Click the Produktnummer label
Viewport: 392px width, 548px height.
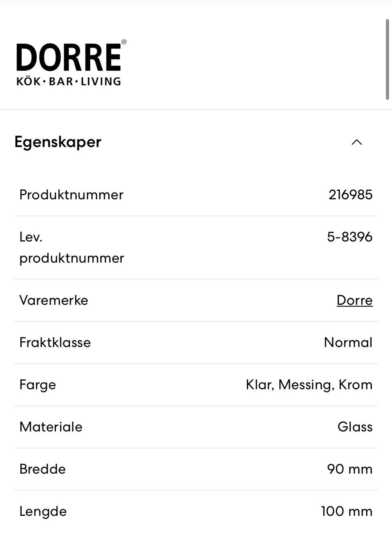coord(71,195)
